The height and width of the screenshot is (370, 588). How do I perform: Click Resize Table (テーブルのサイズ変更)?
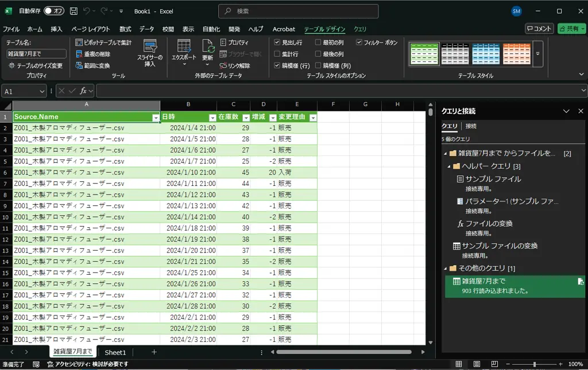[36, 65]
